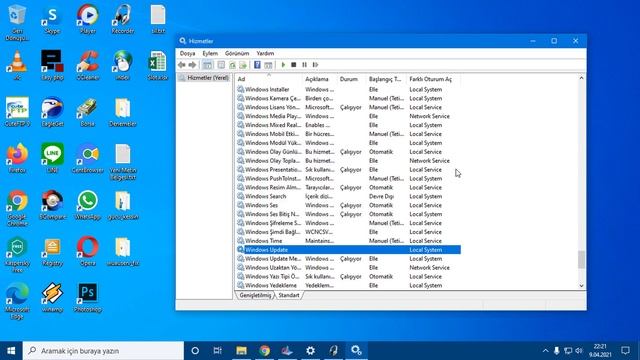Open the Yardım menu

[x=265, y=53]
